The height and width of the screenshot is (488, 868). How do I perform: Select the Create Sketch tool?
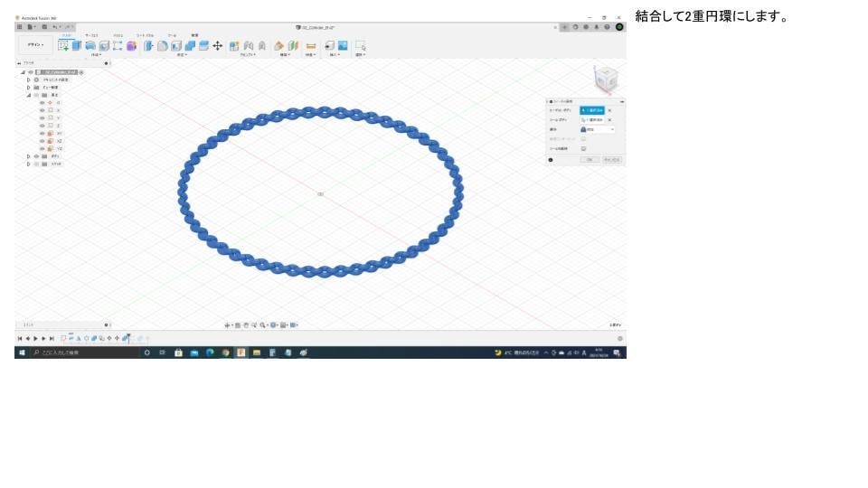[63, 46]
